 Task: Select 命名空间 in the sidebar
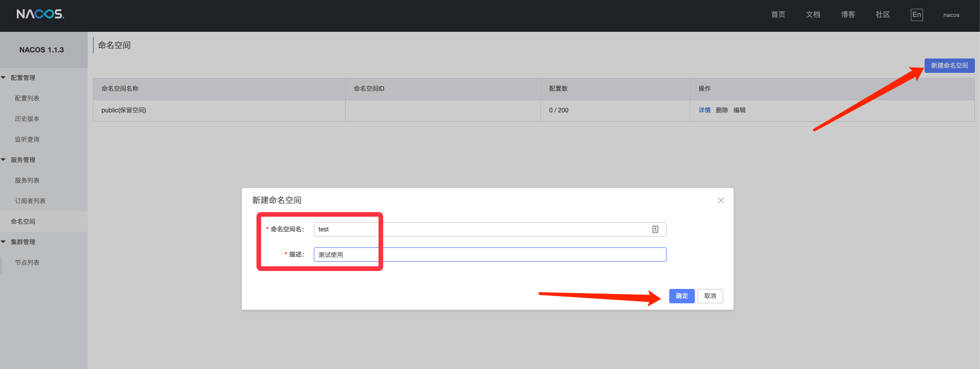(23, 222)
